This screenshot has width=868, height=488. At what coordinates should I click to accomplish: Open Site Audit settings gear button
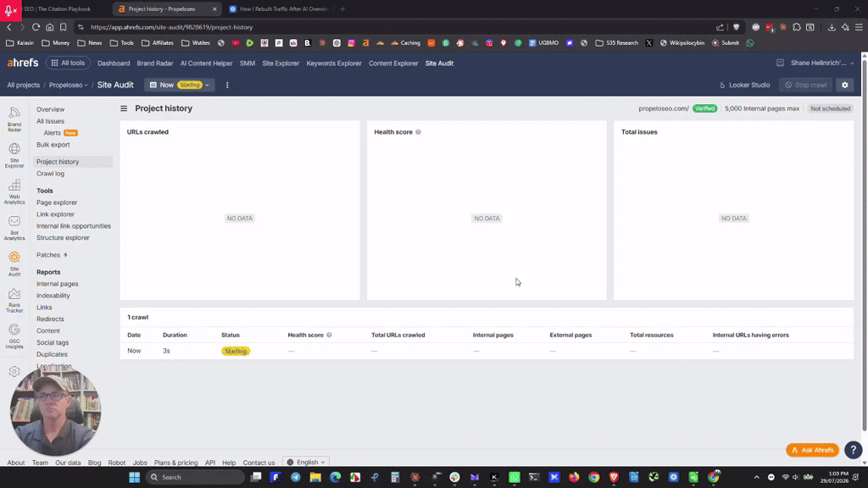click(845, 86)
